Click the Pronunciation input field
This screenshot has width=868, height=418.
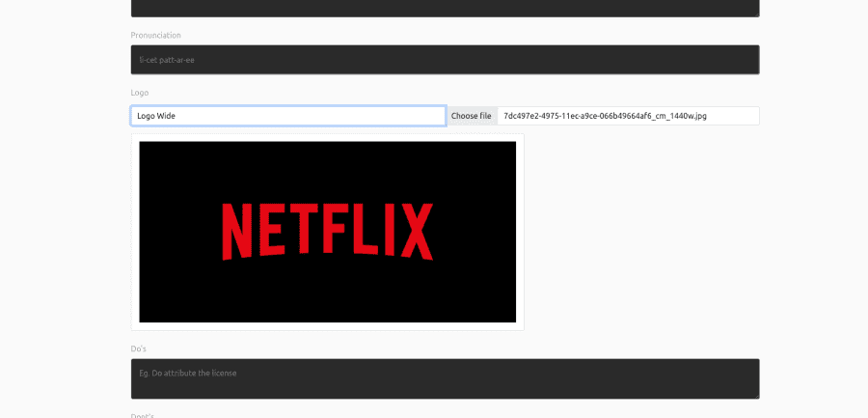click(x=445, y=60)
